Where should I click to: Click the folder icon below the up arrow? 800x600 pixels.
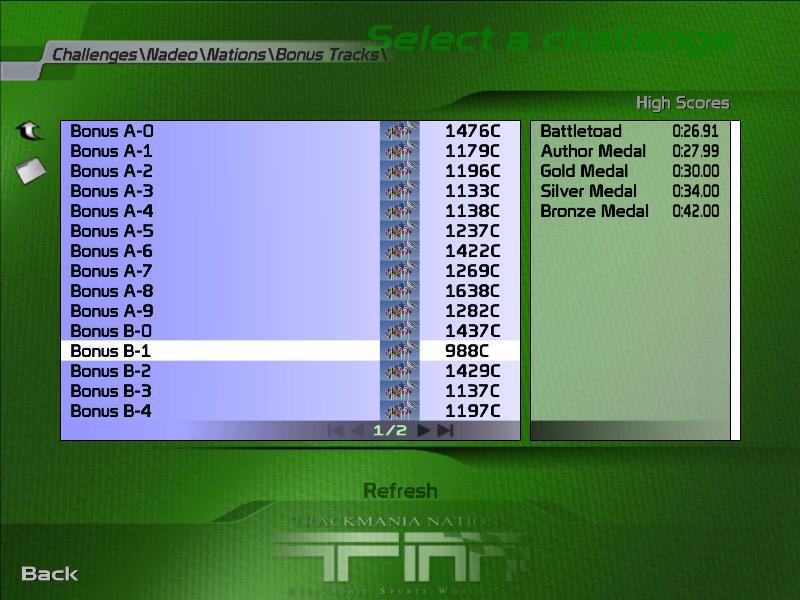[x=31, y=171]
